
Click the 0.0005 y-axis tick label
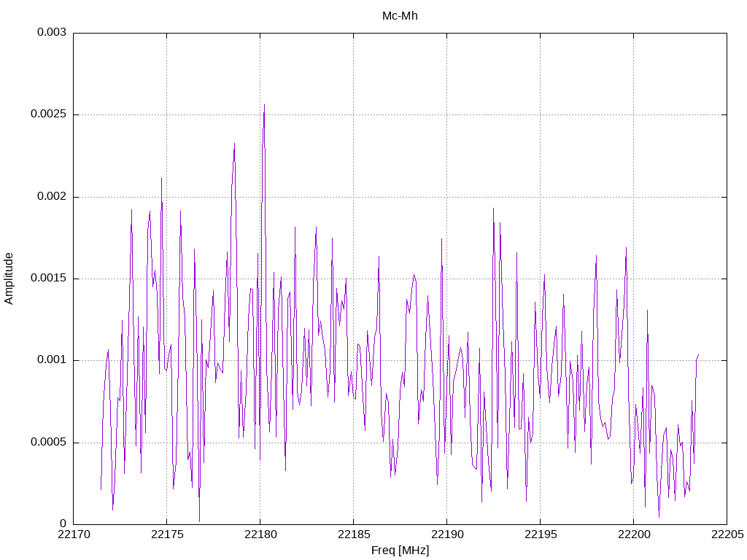click(48, 443)
